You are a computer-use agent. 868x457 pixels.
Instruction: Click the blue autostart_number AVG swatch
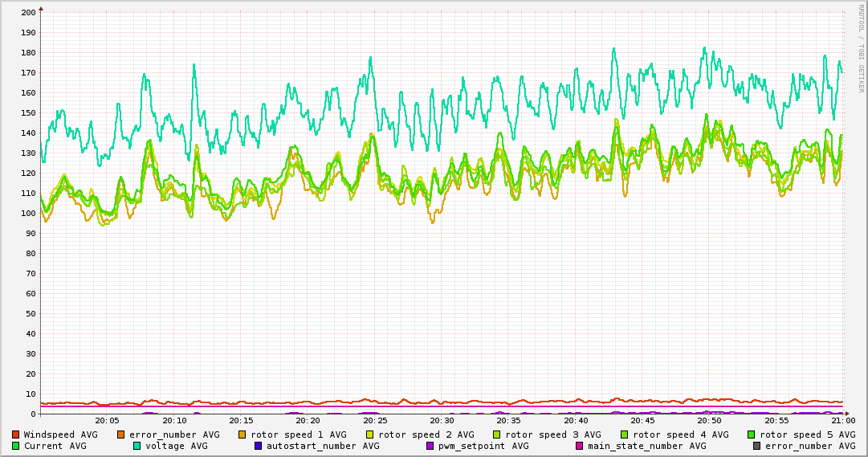pyautogui.click(x=258, y=446)
